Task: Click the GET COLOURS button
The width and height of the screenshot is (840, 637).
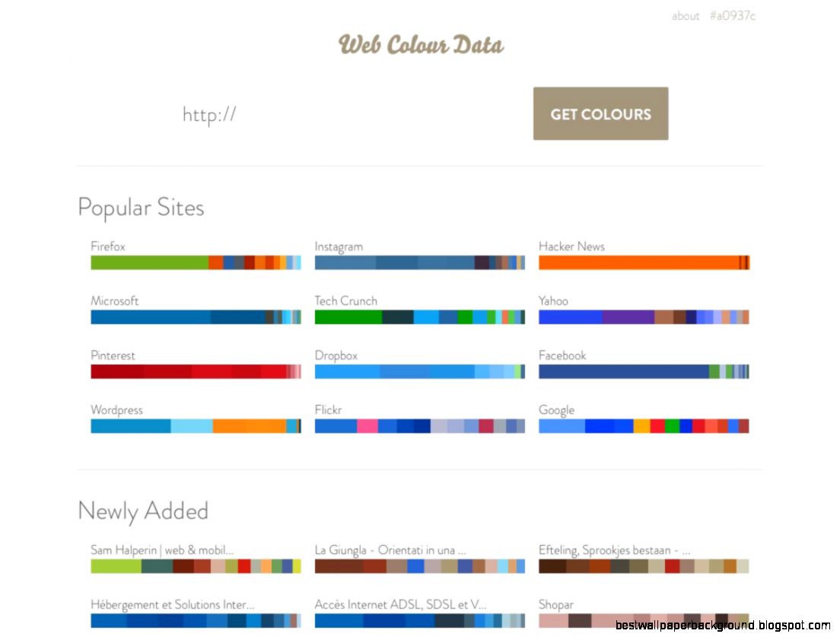Action: click(x=600, y=114)
